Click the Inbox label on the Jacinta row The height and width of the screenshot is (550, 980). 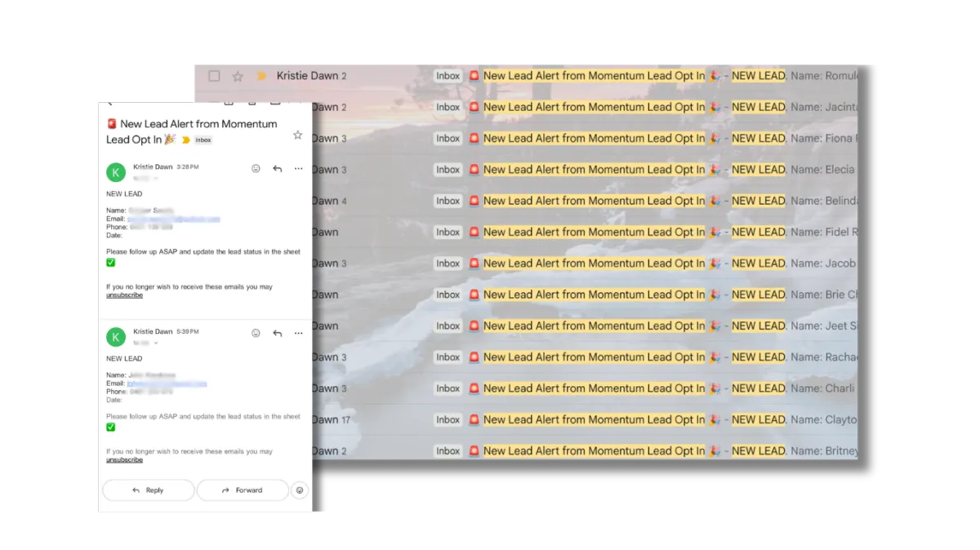click(x=448, y=107)
